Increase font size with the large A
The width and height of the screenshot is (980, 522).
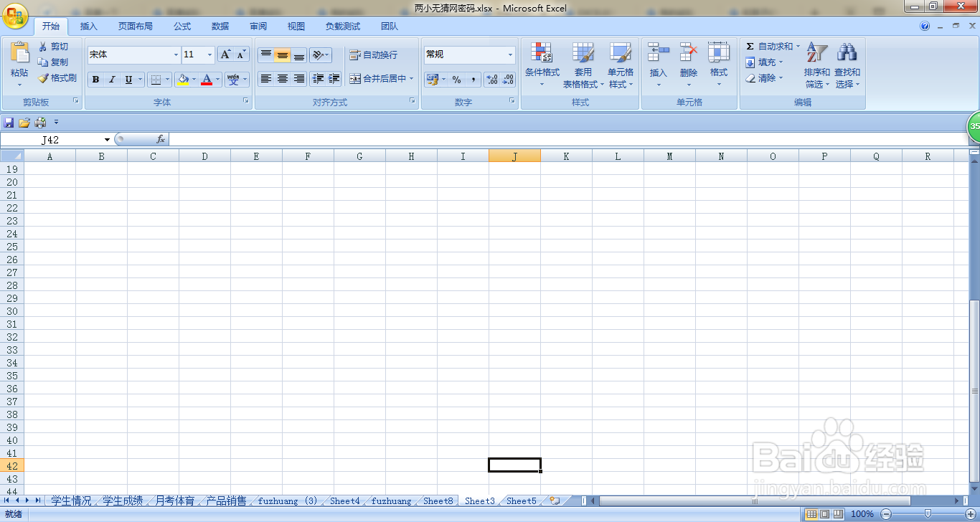pos(225,54)
